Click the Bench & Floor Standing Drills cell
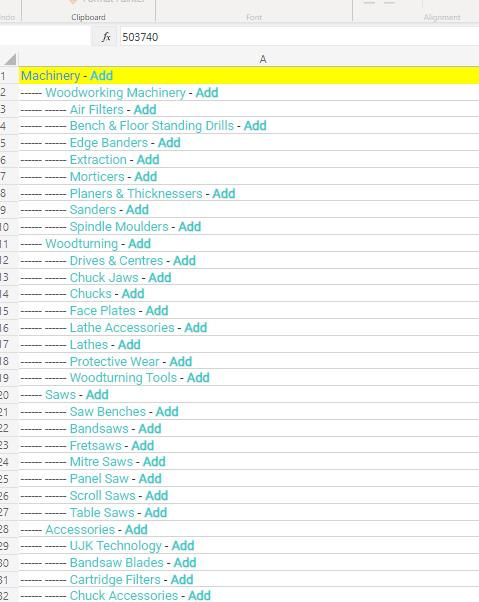The image size is (479, 602). [x=248, y=126]
